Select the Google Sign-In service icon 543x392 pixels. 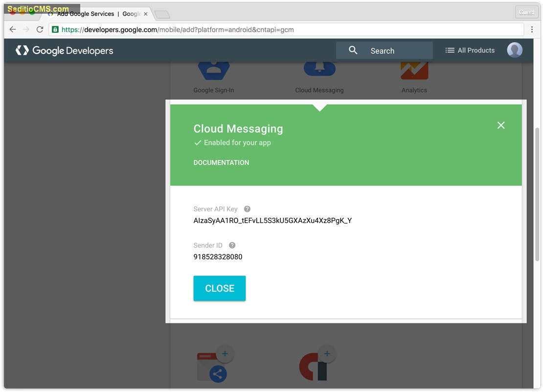coord(214,71)
